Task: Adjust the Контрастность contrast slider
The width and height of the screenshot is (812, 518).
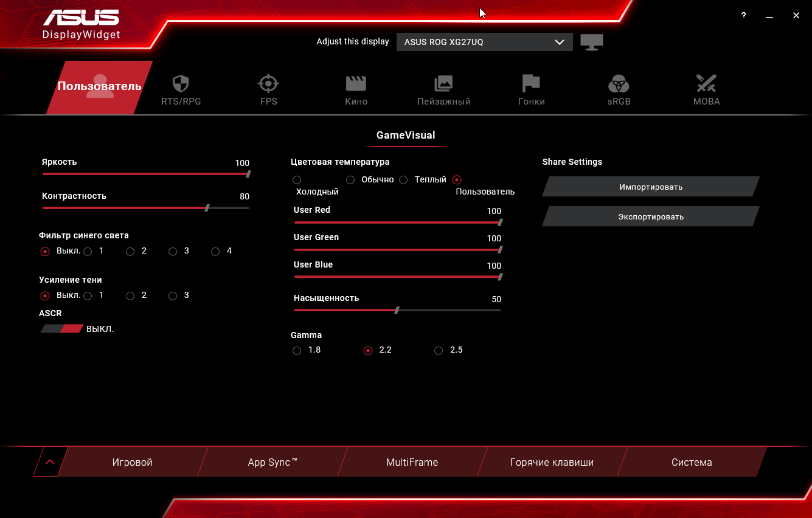Action: click(x=146, y=208)
